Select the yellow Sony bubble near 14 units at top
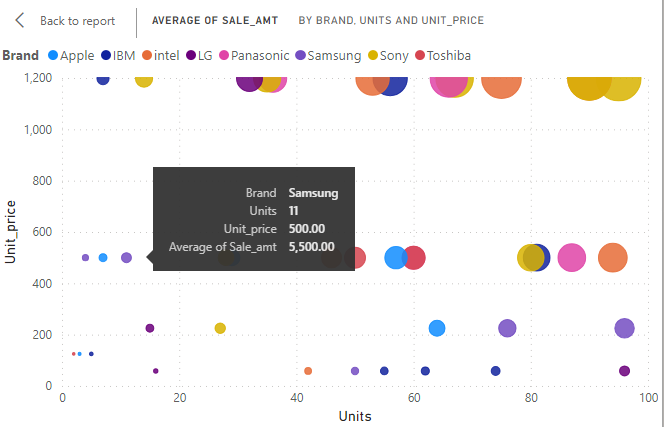 (x=144, y=79)
